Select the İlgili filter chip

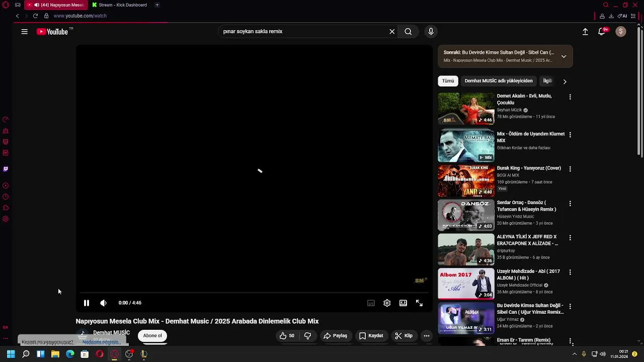pos(547,80)
